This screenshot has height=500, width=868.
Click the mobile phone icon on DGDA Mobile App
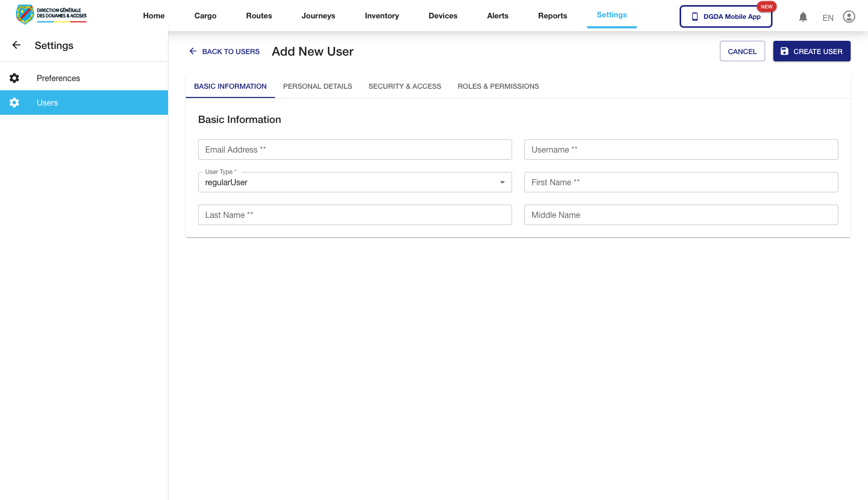[x=694, y=16]
